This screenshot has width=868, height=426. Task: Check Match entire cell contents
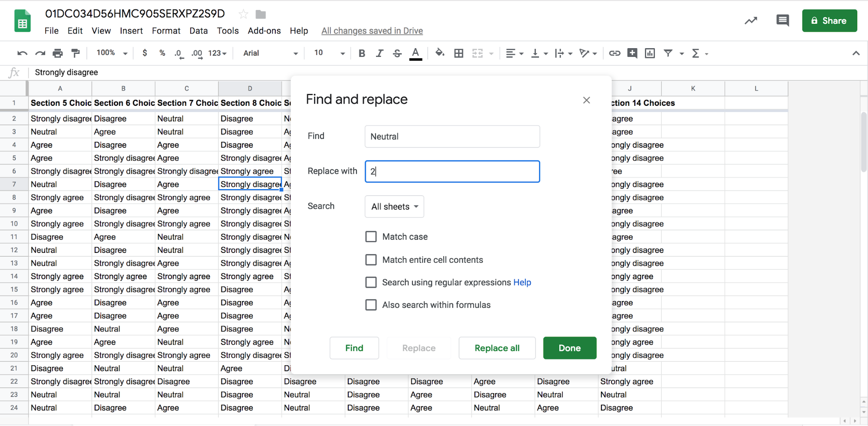(x=371, y=260)
